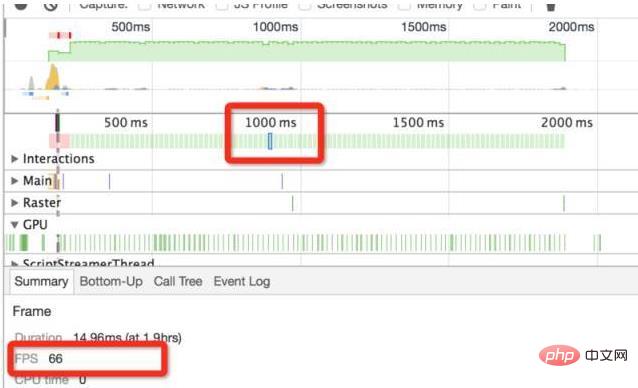Click Raster event near 2000 ms
Image resolution: width=638 pixels, height=388 pixels.
click(x=564, y=203)
